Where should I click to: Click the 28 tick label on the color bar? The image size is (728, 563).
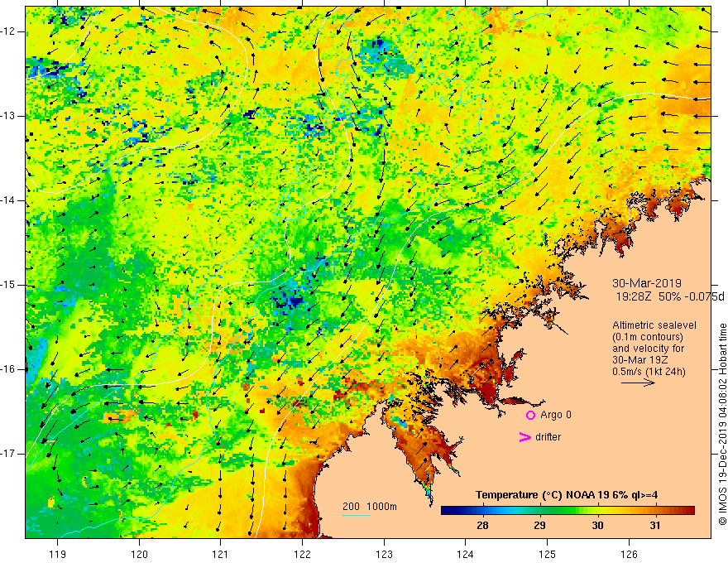point(482,526)
